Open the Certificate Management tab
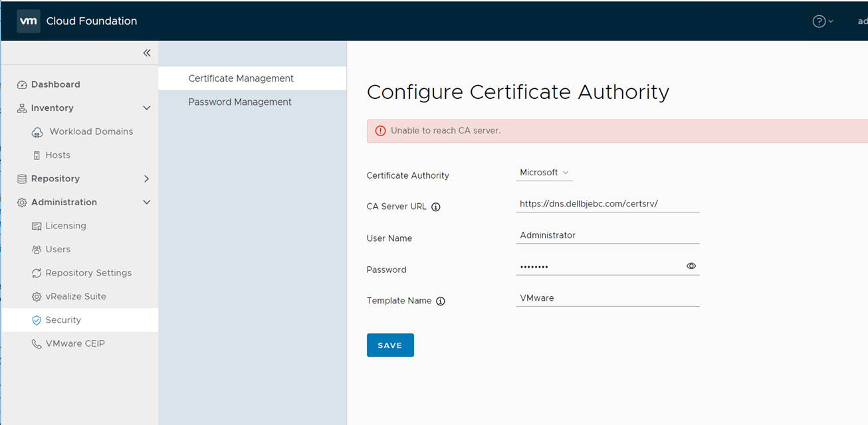The image size is (868, 425). (252, 78)
